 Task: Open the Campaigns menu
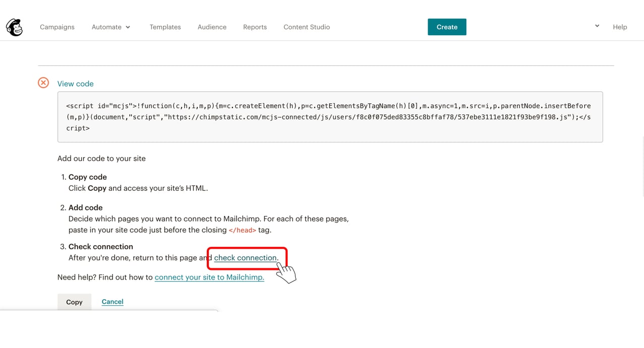[x=57, y=27]
